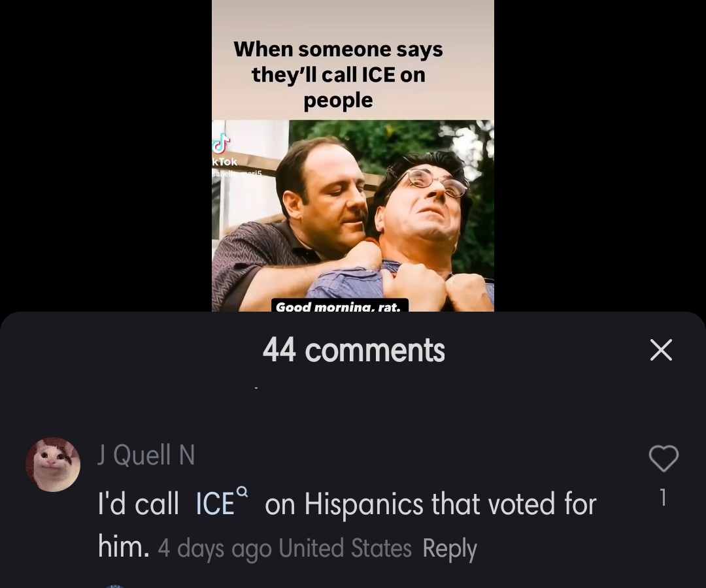Tap the watermark username below TikTok logo
Screen dimensions: 706x588
pyautogui.click(x=236, y=172)
